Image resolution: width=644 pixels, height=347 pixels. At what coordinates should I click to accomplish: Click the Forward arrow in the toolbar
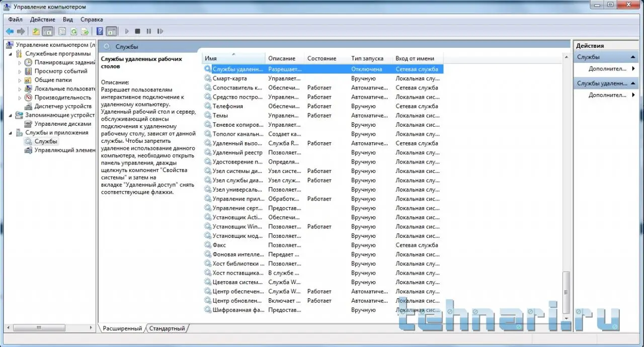(x=21, y=31)
